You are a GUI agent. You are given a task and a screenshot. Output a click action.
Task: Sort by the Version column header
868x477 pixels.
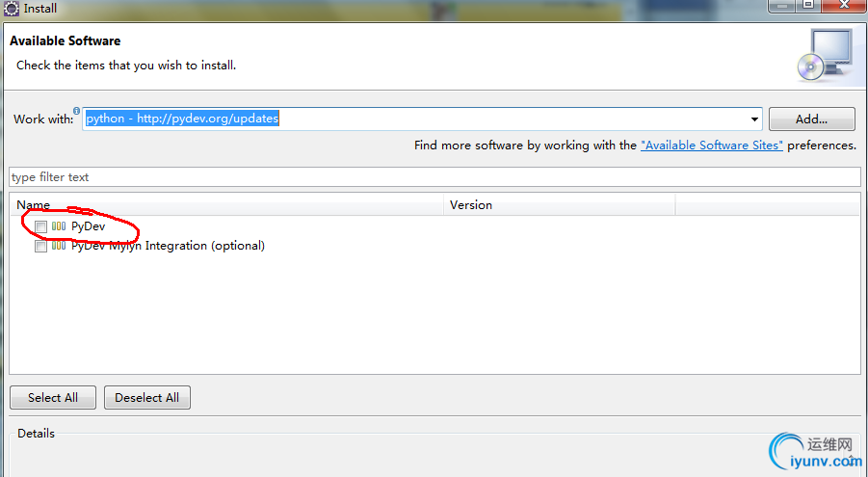pos(560,205)
